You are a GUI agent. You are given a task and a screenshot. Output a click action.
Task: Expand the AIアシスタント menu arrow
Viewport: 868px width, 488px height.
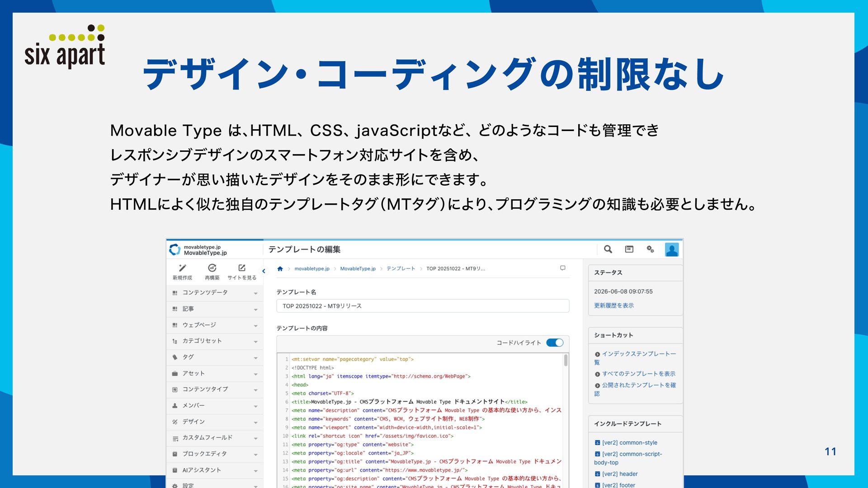point(256,471)
